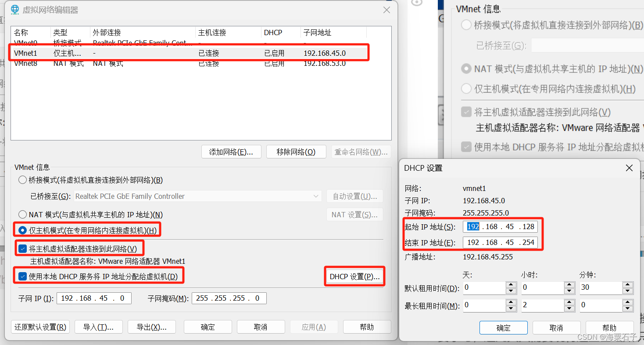Click the 主机连接 column header

[x=228, y=32]
